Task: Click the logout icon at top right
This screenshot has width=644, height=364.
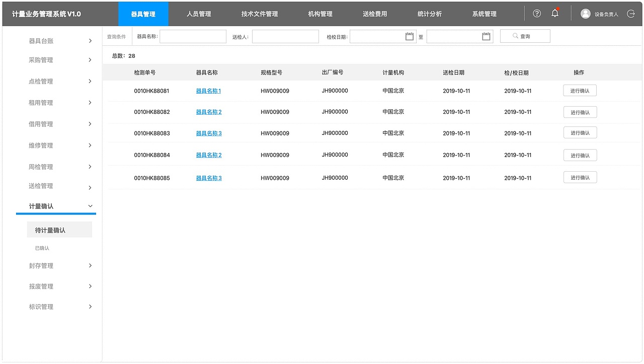Action: coord(631,14)
